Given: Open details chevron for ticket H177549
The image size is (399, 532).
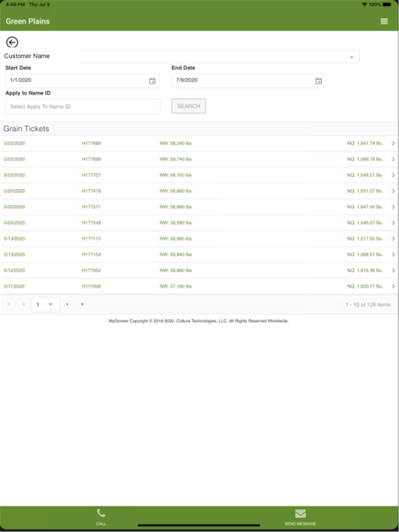Looking at the screenshot, I should 393,223.
